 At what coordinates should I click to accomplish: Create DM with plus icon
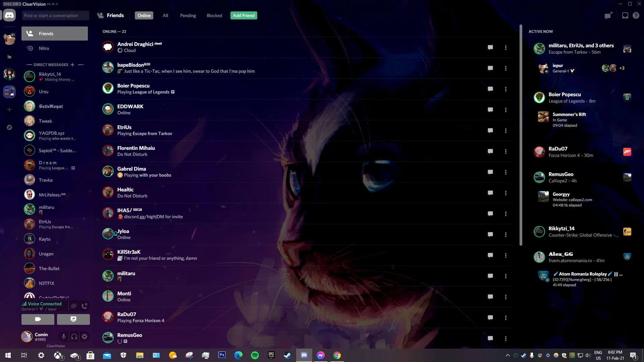[72, 65]
